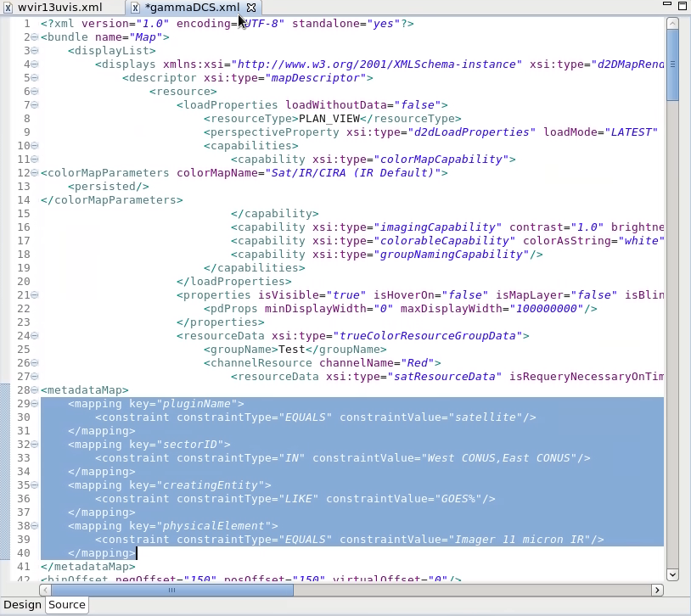Click the horizontal scrollbar thumb
691x616 pixels.
coord(172,590)
